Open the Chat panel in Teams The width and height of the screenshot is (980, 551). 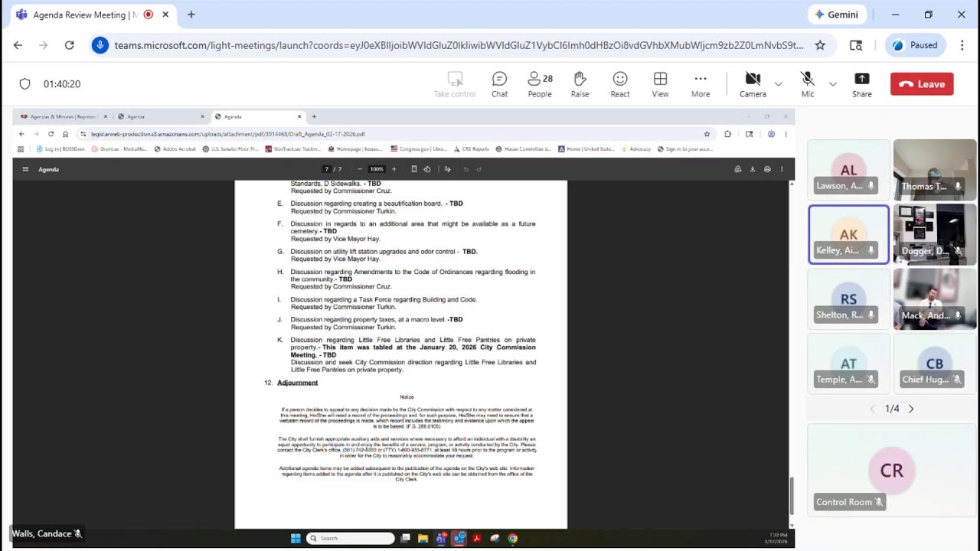[499, 84]
